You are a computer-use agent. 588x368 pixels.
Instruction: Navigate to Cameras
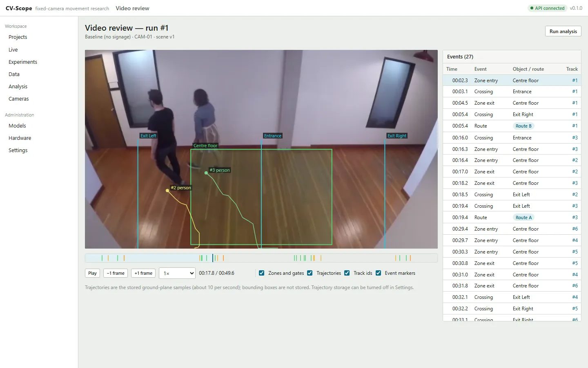[x=19, y=99]
